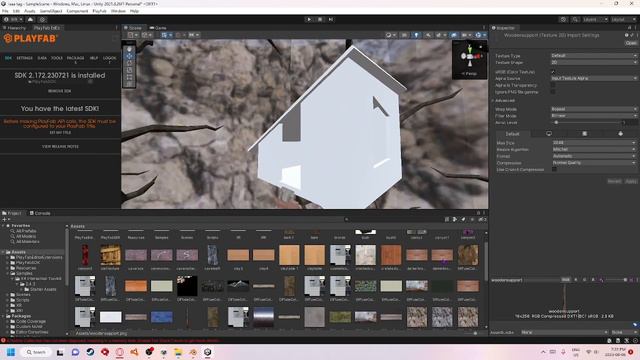This screenshot has width=640, height=360.
Task: Switch to the Game tab
Action: point(158,28)
